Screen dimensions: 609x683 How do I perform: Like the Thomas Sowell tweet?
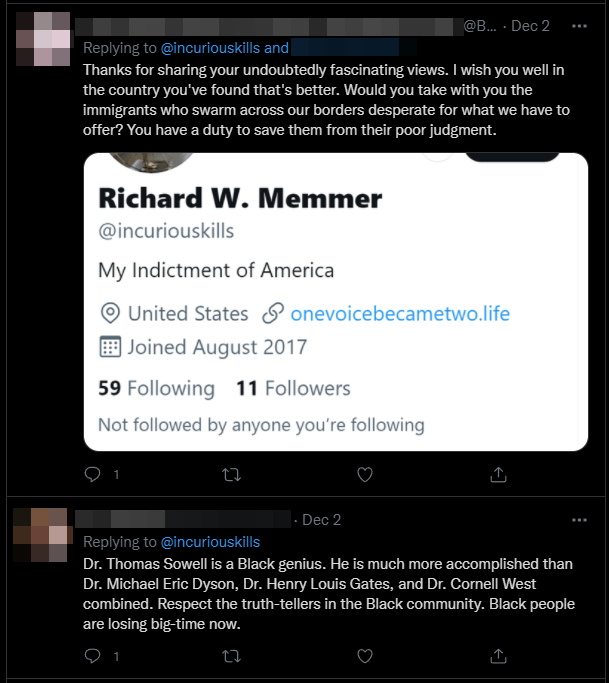click(x=365, y=656)
